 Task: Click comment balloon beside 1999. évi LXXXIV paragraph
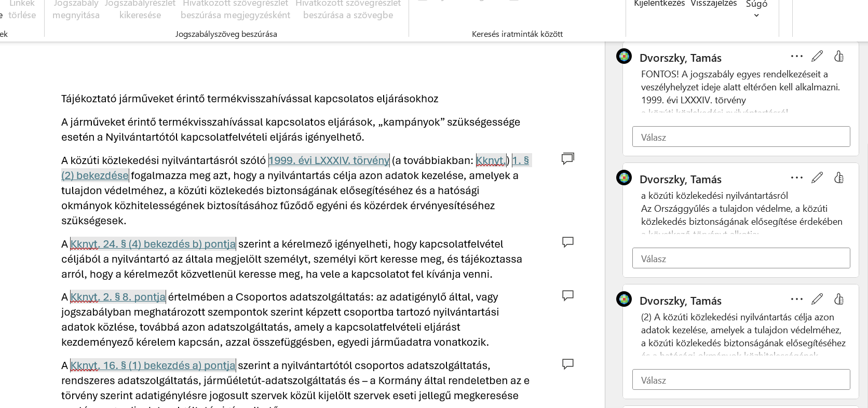[567, 158]
